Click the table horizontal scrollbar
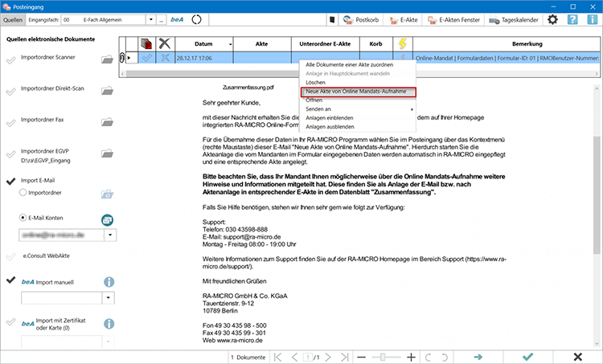The width and height of the screenshot is (603, 364). coord(359,73)
